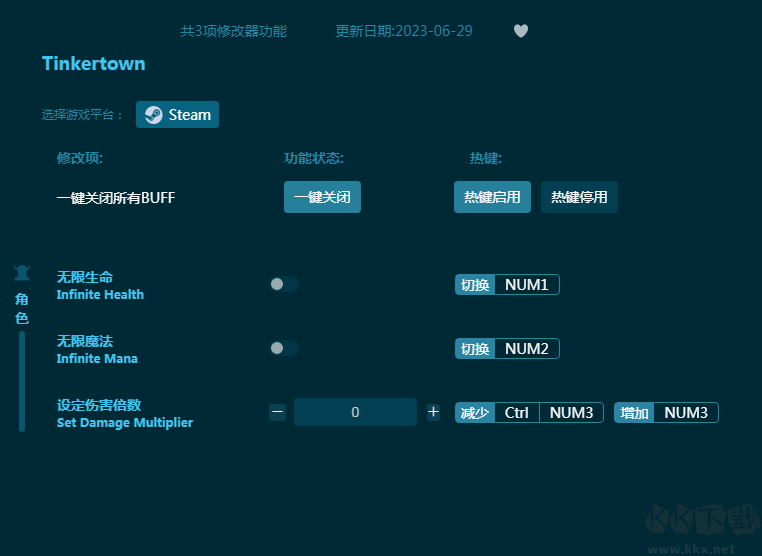This screenshot has height=556, width=762.
Task: Click the 共3项修改器功能 text
Action: click(234, 31)
